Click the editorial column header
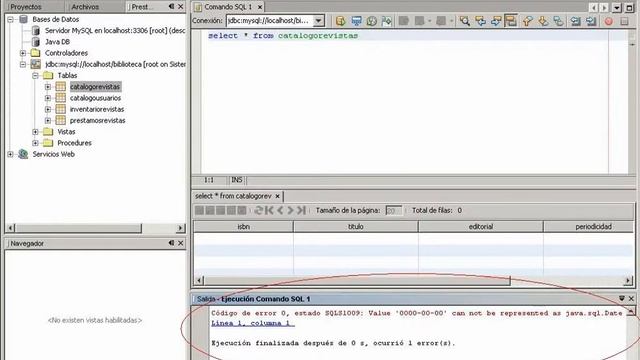The height and width of the screenshot is (360, 640). (480, 227)
